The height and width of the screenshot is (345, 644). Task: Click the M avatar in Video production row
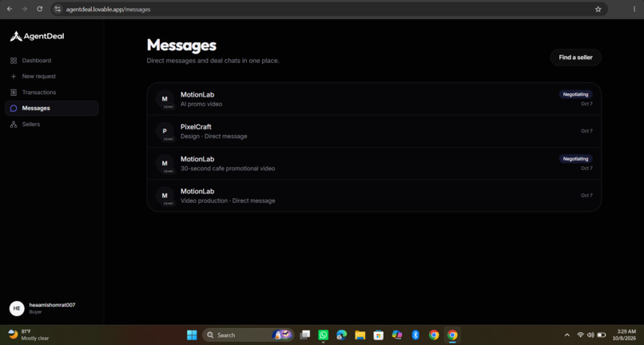click(x=165, y=196)
